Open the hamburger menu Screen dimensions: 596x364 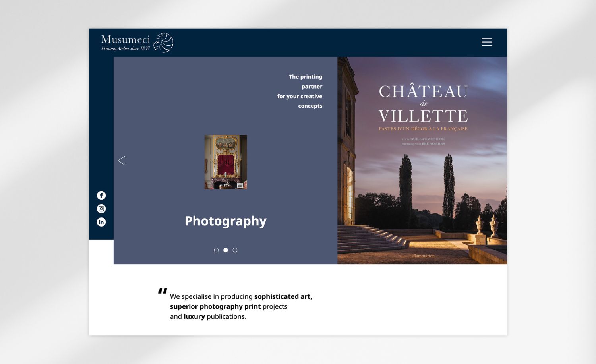pos(487,42)
